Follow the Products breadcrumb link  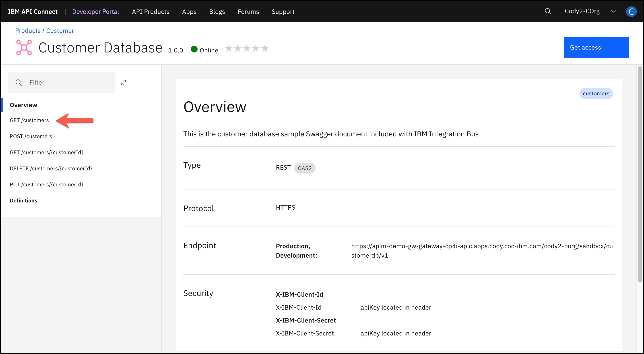(x=28, y=31)
